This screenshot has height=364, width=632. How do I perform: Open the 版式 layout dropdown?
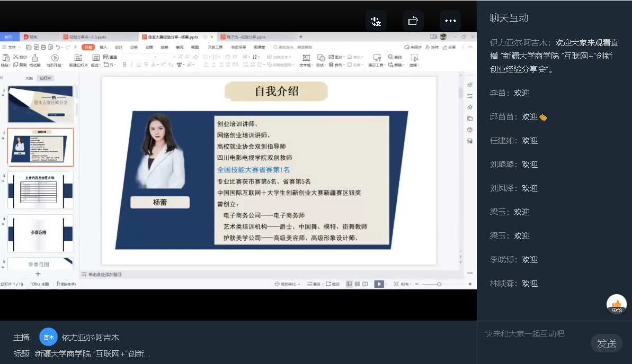[x=95, y=65]
